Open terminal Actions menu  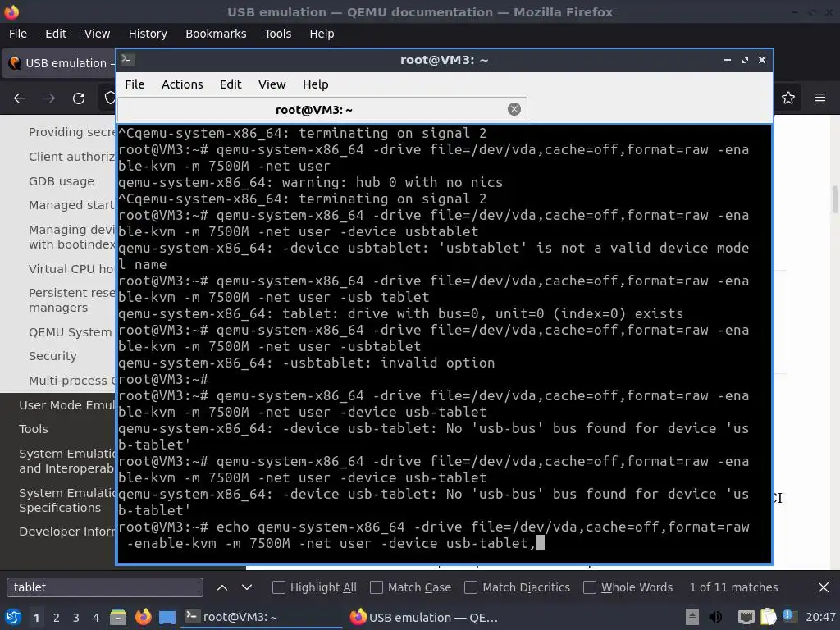(x=182, y=84)
